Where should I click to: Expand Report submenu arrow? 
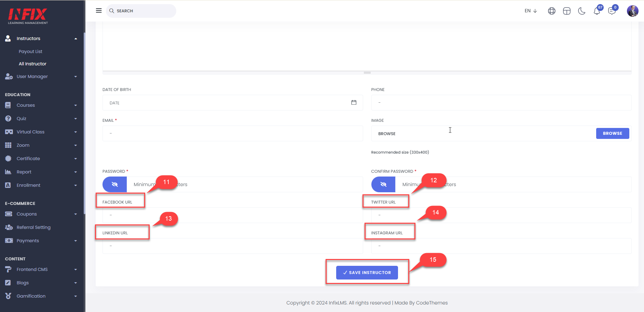tap(76, 172)
